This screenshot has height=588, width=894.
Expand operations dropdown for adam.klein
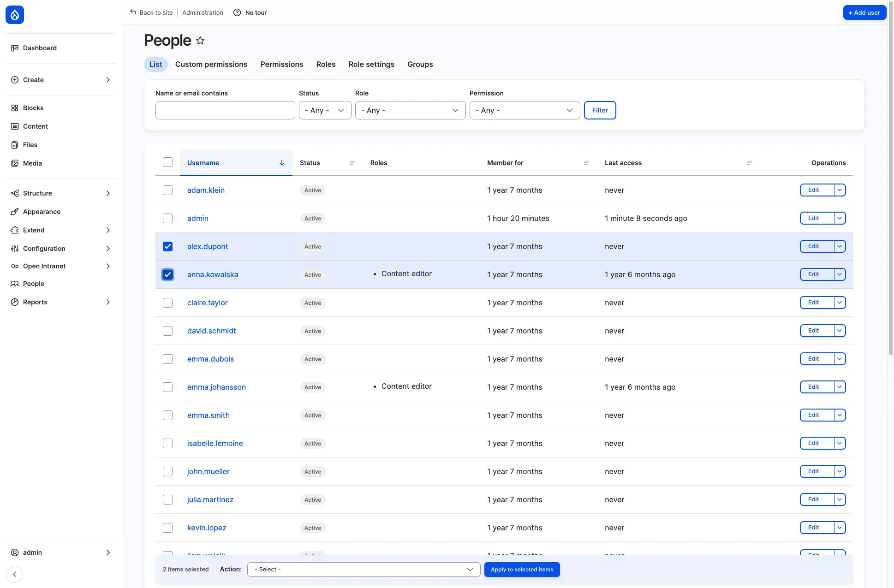[x=840, y=190]
